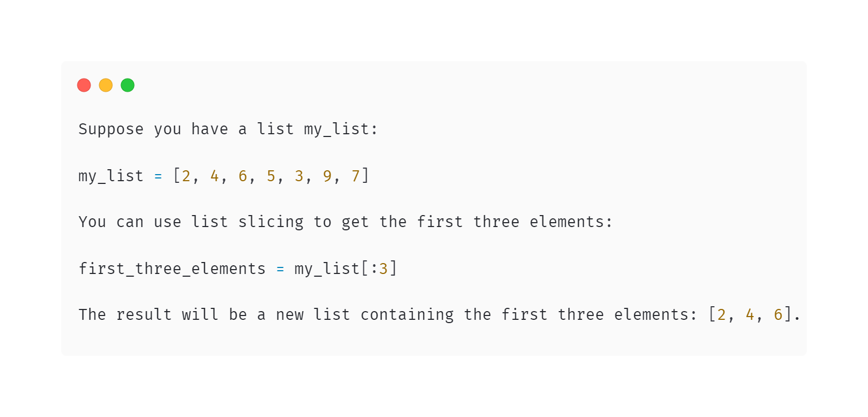Select number 5 in the my_list assignment
Screen dimensions: 868x417
pos(271,176)
